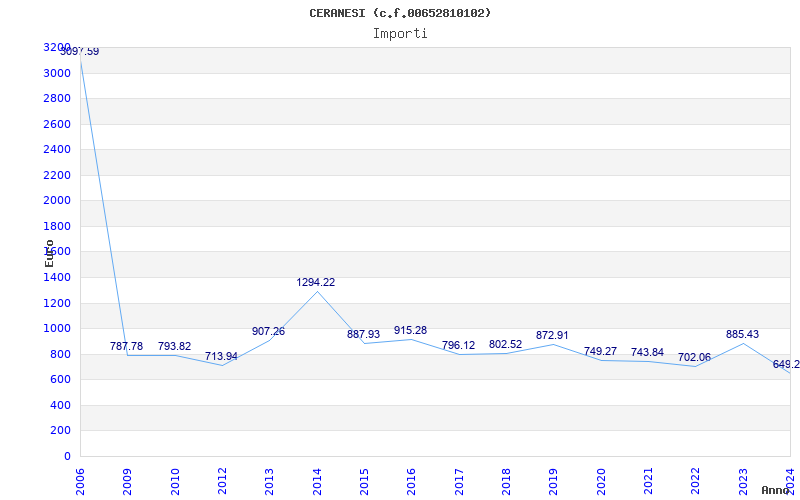Select the 200 tick on Euro axis
The image size is (800, 500).
[61, 430]
